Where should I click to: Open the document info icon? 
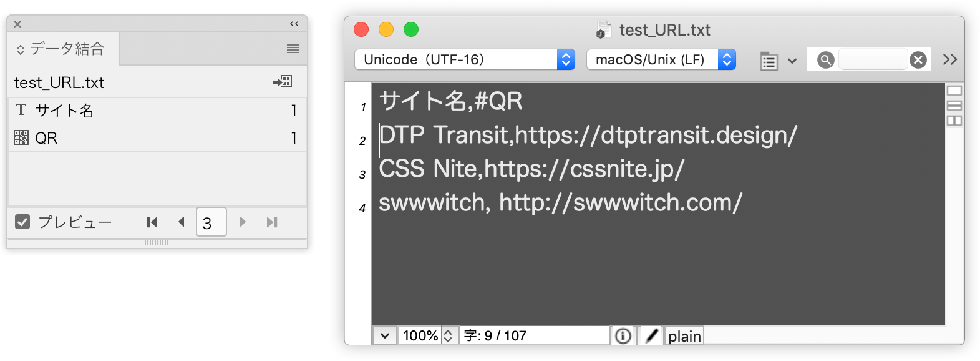[623, 336]
